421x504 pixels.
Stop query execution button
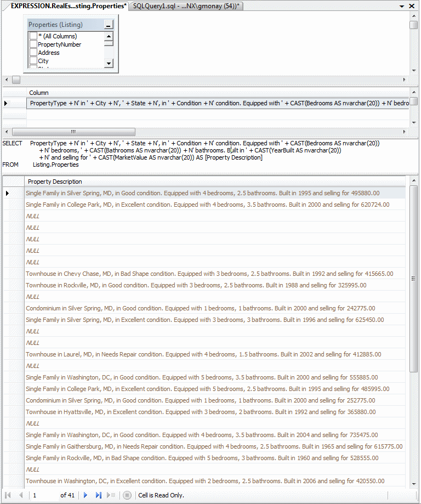pyautogui.click(x=127, y=495)
